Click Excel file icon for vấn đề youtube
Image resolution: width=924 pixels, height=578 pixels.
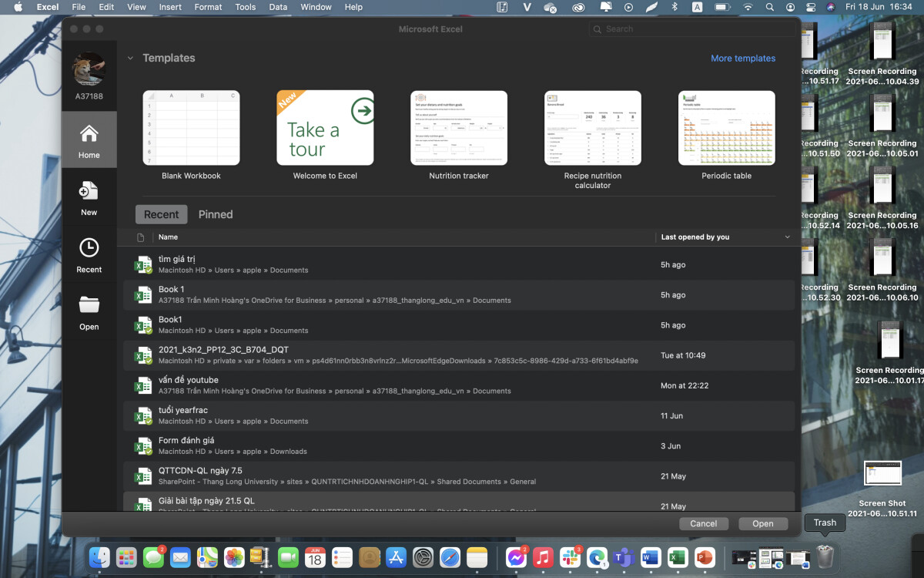pos(143,385)
